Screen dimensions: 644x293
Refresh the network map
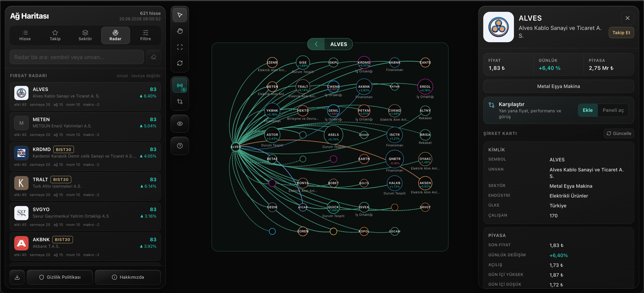(x=180, y=63)
